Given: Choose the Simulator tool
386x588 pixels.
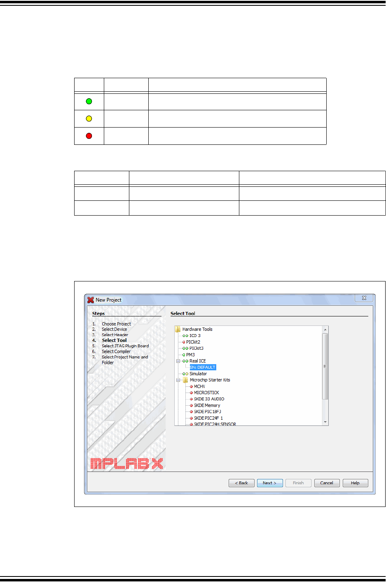Looking at the screenshot, I should point(198,374).
